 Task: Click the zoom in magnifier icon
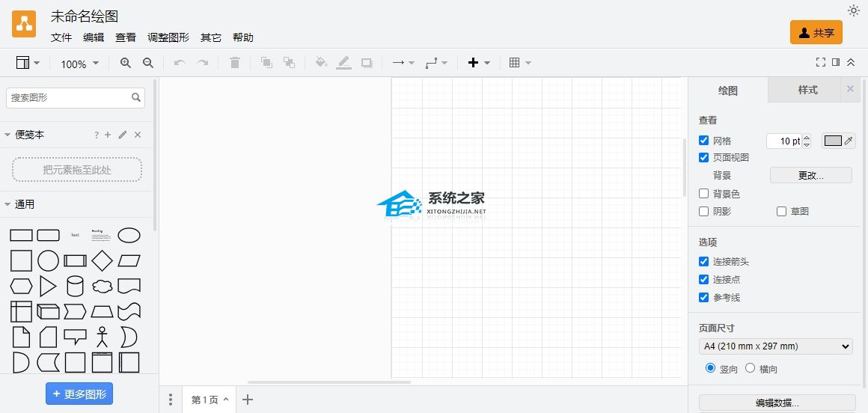(x=125, y=64)
